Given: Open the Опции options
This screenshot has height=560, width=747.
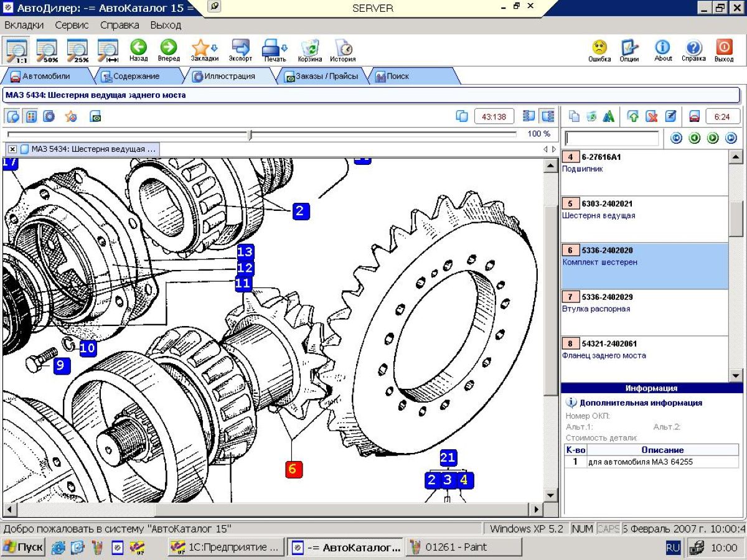Looking at the screenshot, I should pos(629,50).
